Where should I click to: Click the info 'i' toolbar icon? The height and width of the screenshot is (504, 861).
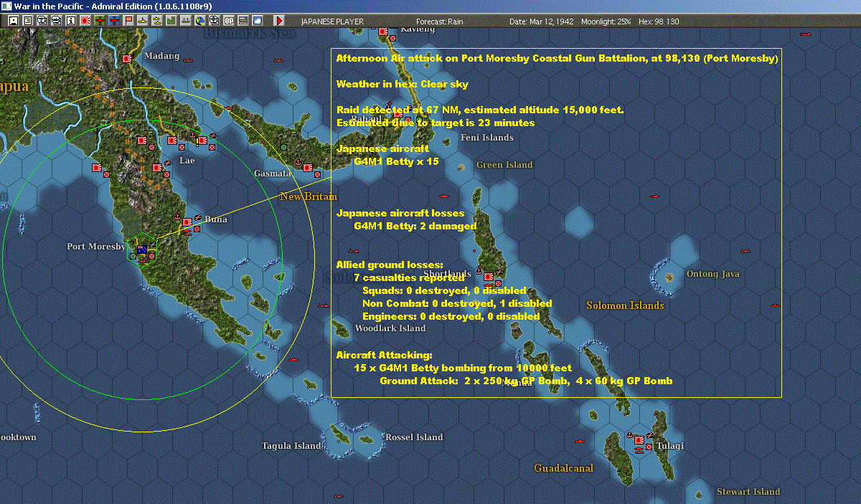pos(70,21)
